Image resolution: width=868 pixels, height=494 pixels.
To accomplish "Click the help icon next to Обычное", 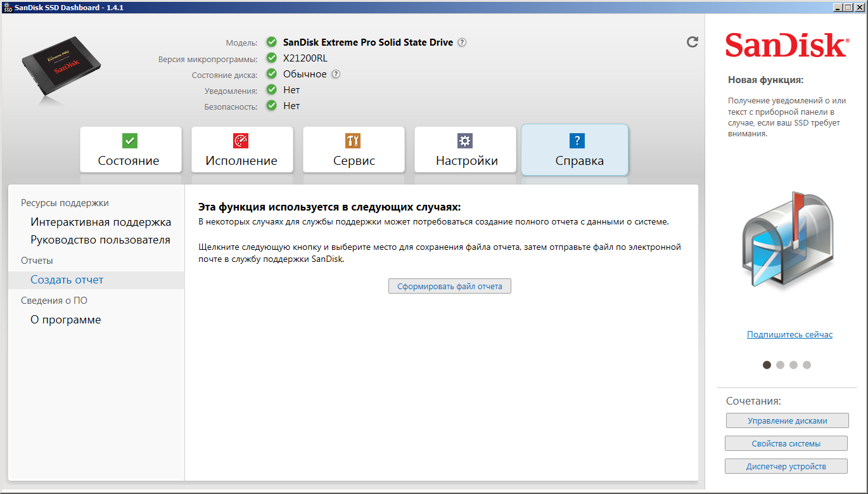I will click(x=336, y=74).
